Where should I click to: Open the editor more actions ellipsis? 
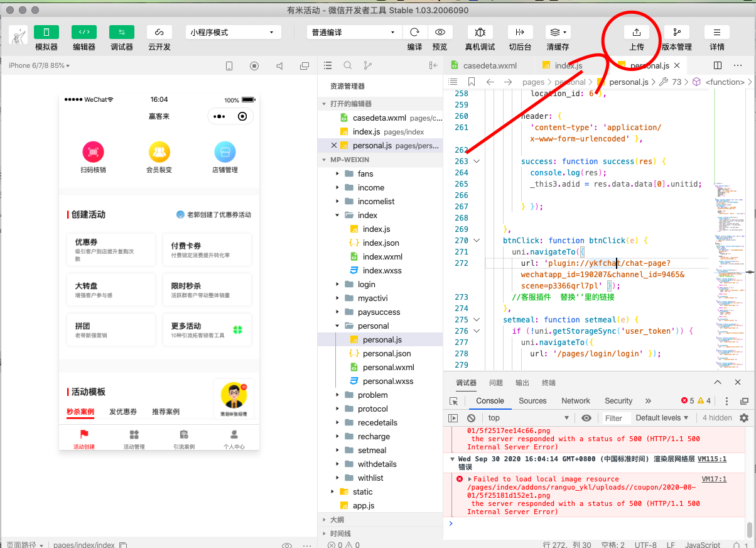[x=739, y=65]
